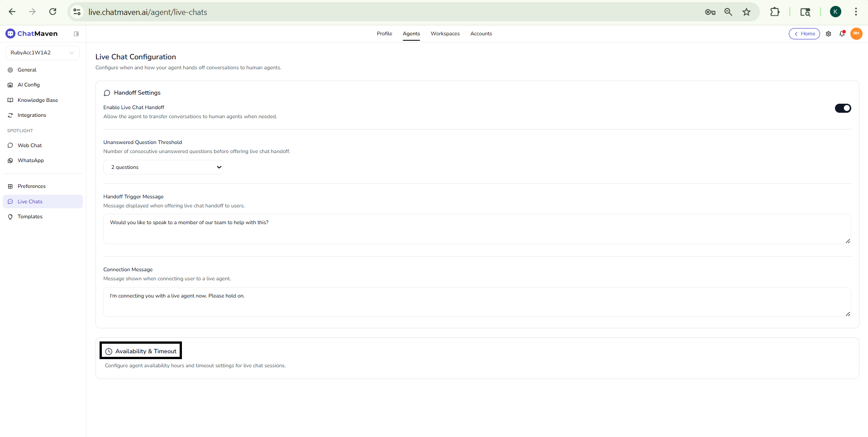
Task: Open the RubyAcc1W1A2 account selector
Action: 42,53
